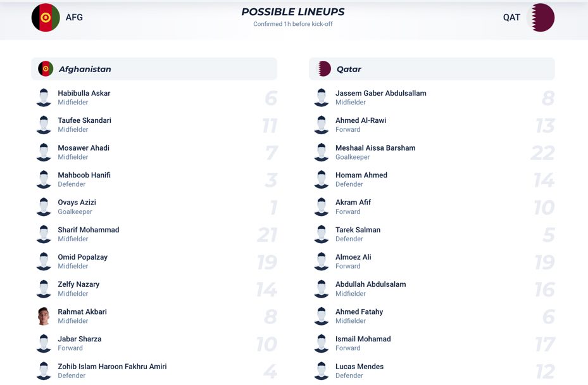The width and height of the screenshot is (588, 385).
Task: Click the large Qatar flag beside QAT
Action: coord(541,18)
